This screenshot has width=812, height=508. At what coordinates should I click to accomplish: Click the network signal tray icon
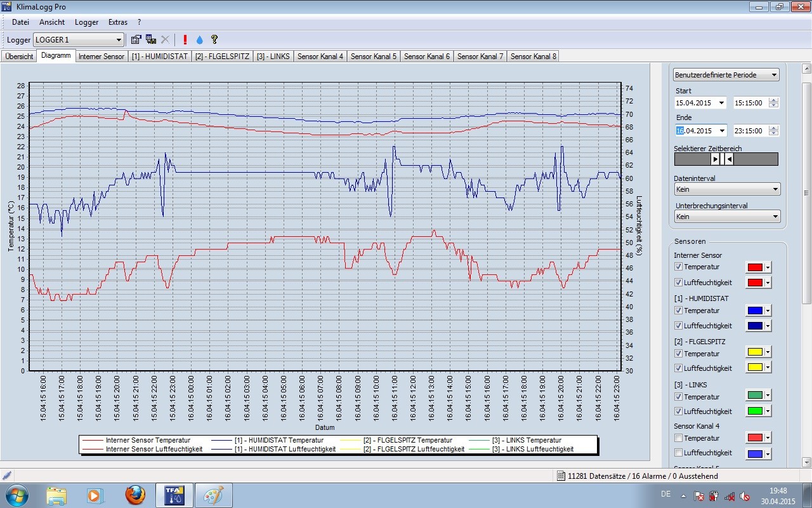[730, 496]
